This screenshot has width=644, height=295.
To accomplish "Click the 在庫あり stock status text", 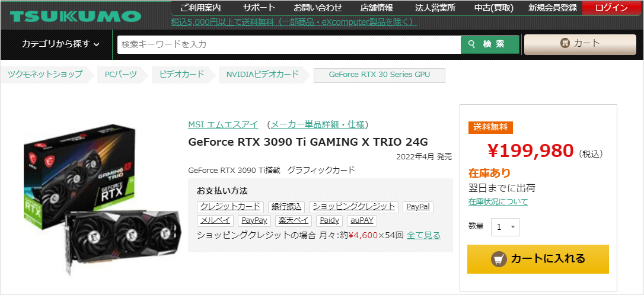I will [x=489, y=173].
